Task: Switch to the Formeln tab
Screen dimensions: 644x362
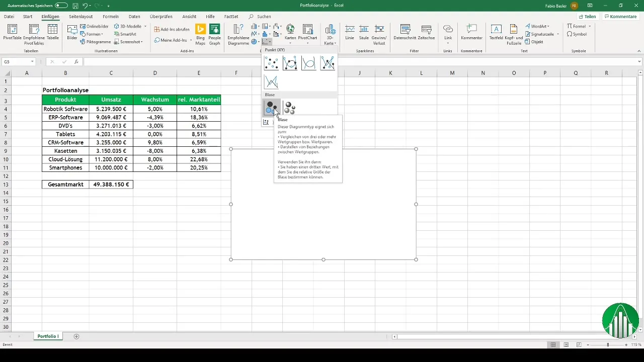Action: coord(111,17)
